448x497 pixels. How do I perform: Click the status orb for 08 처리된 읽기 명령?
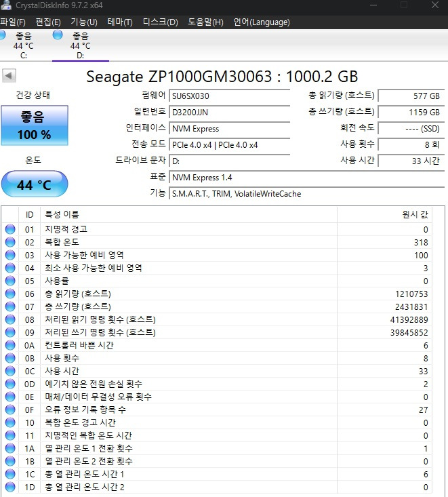pyautogui.click(x=10, y=319)
